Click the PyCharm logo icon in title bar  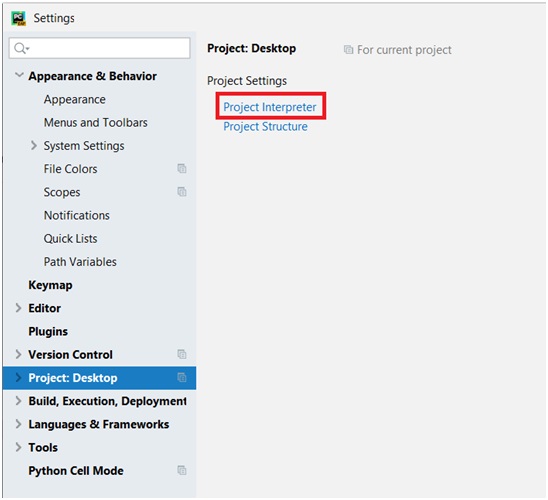19,18
